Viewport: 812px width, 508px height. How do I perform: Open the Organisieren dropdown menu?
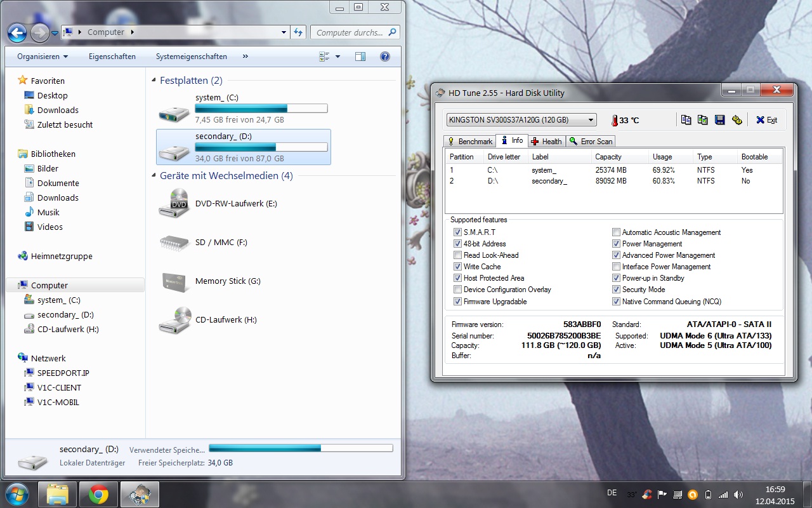click(43, 57)
